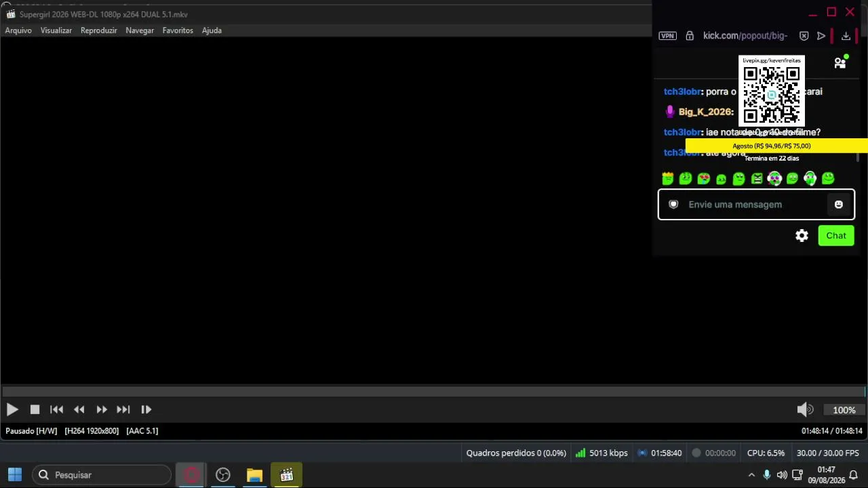Click the purple microphone badge beside Big_K_2026

point(670,112)
